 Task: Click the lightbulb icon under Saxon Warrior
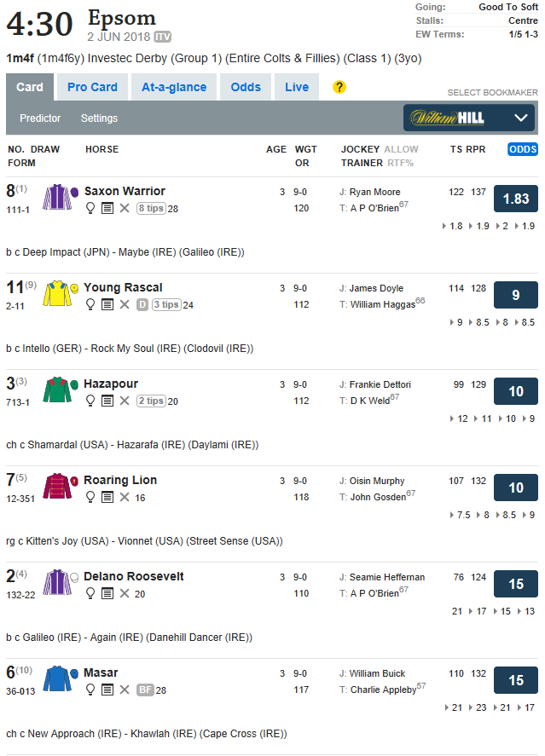pyautogui.click(x=90, y=208)
